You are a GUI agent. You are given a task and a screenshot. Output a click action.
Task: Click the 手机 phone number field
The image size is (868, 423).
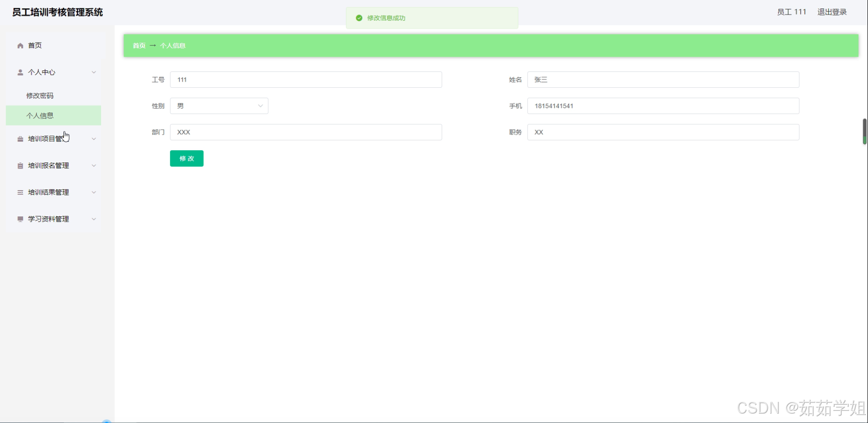click(663, 106)
